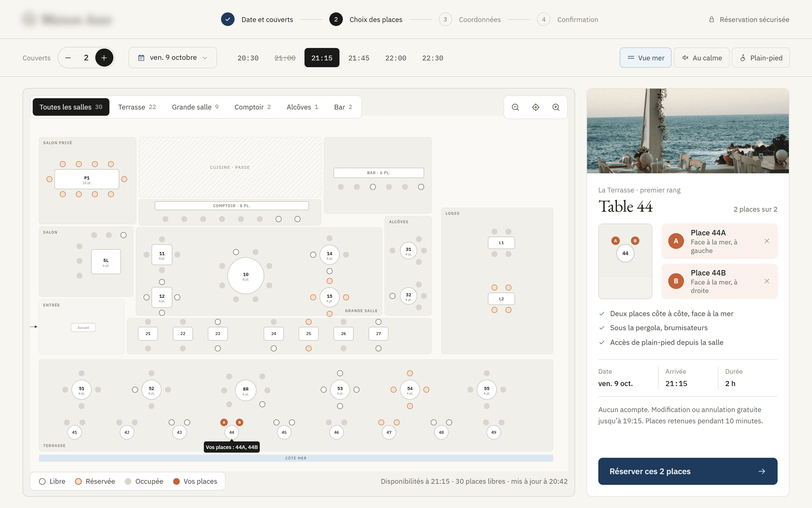Show the Bar tab
Viewport: 812px width, 508px height.
pyautogui.click(x=343, y=107)
